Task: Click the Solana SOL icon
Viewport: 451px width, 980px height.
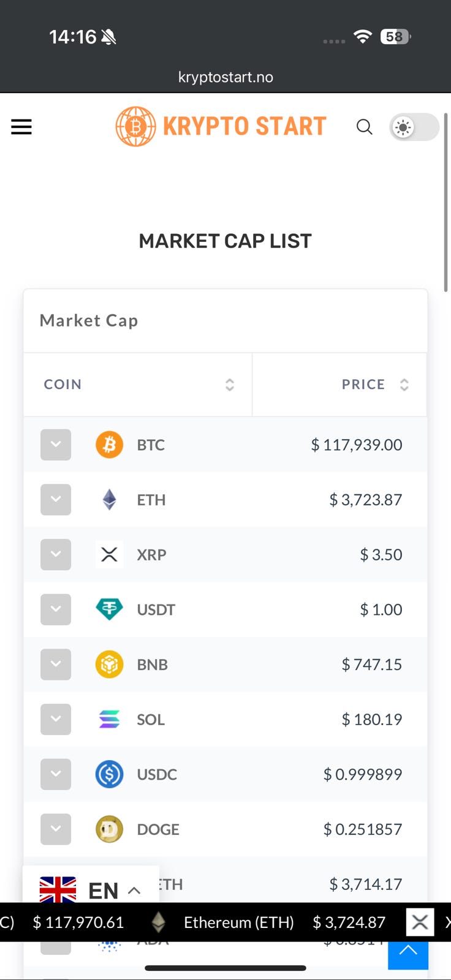Action: (109, 719)
